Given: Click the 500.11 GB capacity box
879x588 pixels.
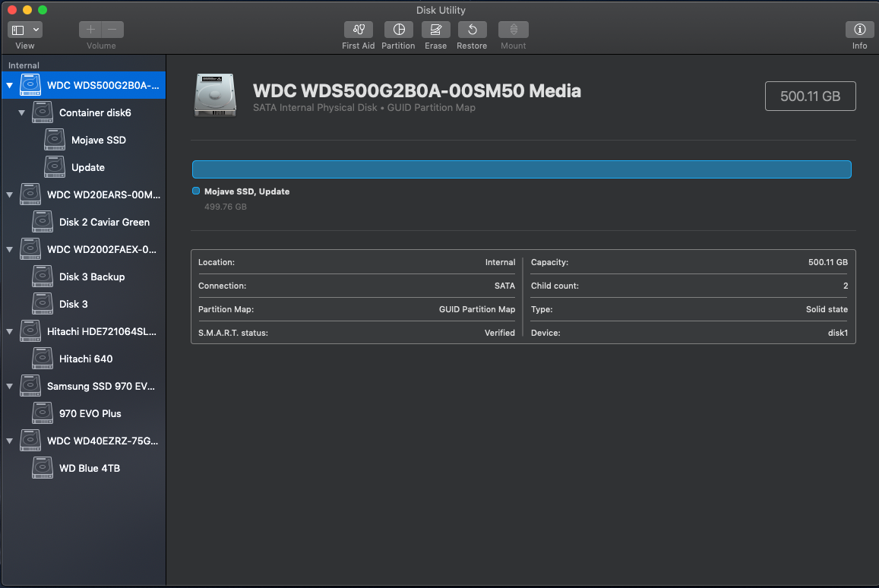Looking at the screenshot, I should pos(810,96).
